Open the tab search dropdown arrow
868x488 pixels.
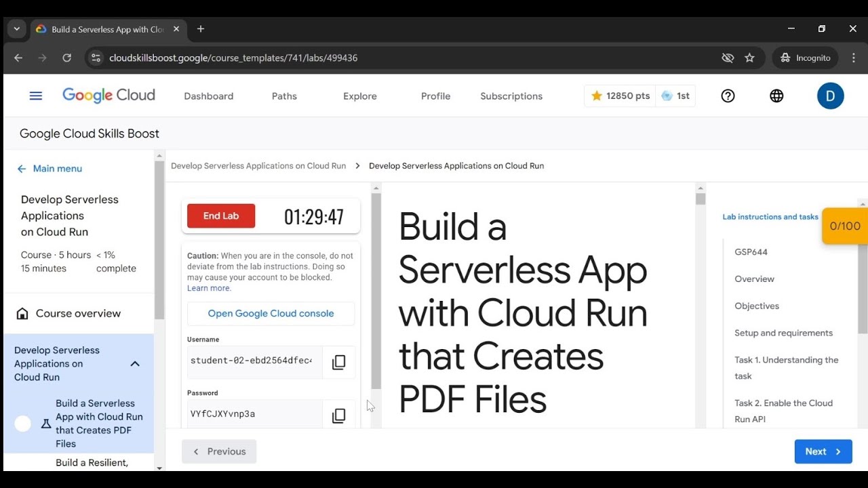coord(16,29)
